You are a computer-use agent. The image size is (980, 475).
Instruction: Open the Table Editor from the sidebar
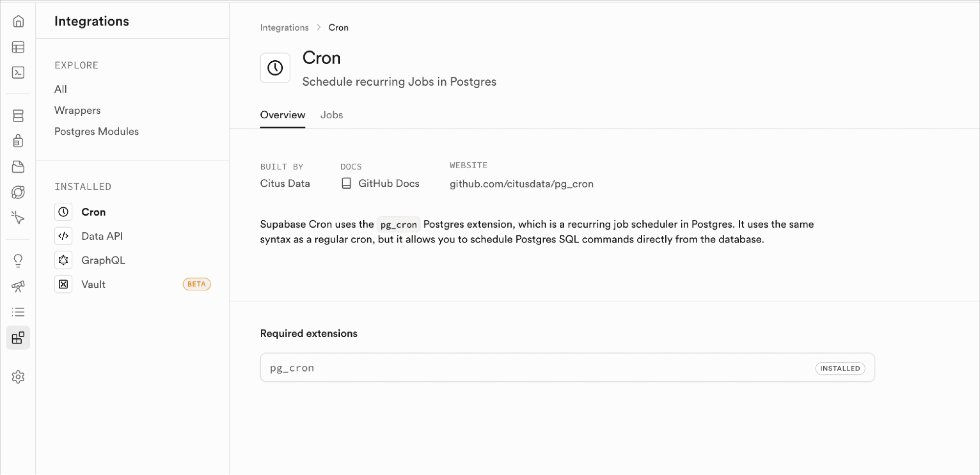(x=18, y=47)
